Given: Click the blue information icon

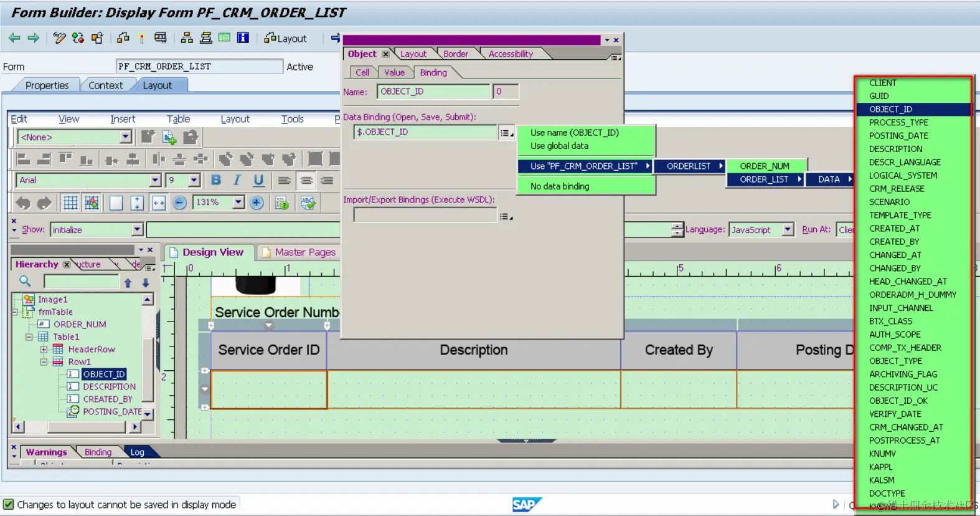Looking at the screenshot, I should [243, 38].
